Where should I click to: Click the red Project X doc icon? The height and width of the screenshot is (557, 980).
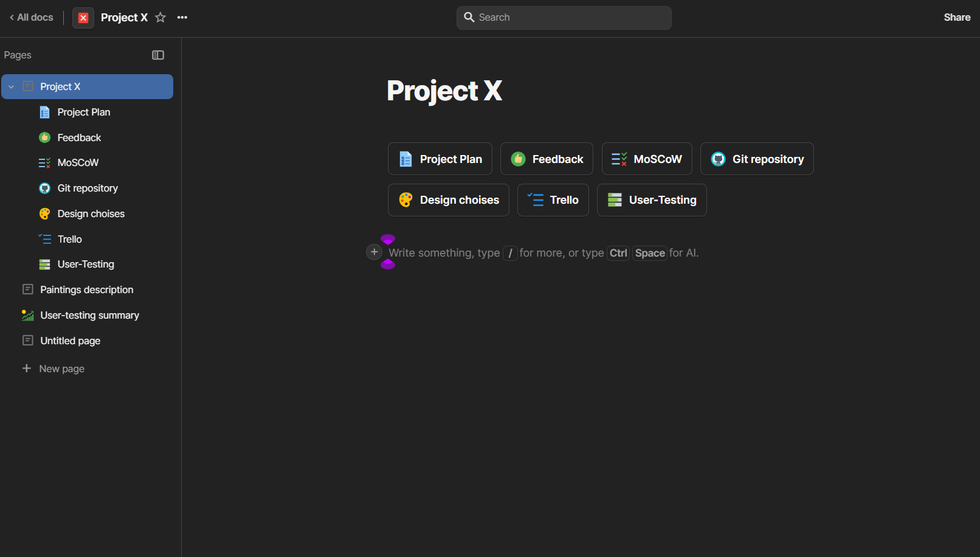point(83,18)
